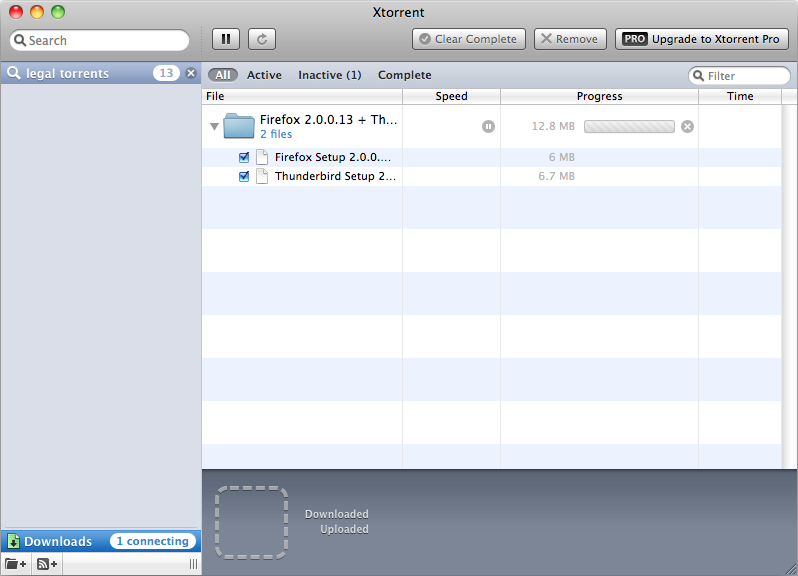Select the legal torrents saved search

tap(101, 73)
